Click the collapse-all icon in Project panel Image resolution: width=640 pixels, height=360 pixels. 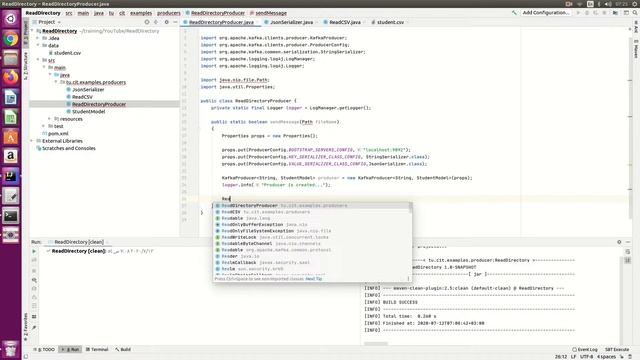(x=156, y=22)
